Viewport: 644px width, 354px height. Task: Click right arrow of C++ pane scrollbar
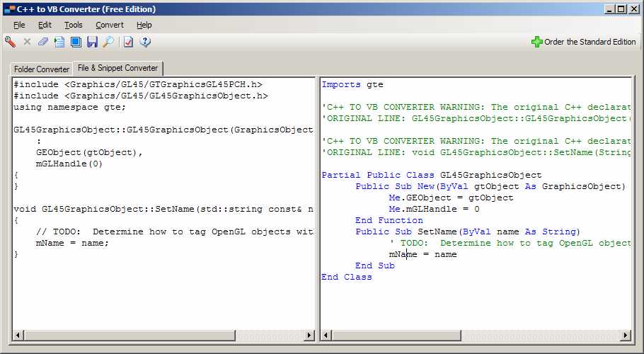coord(309,335)
